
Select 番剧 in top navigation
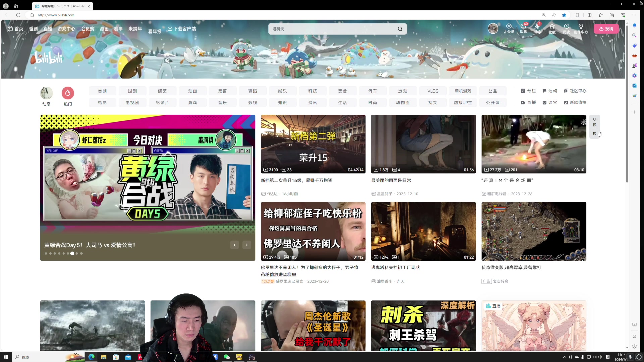33,29
